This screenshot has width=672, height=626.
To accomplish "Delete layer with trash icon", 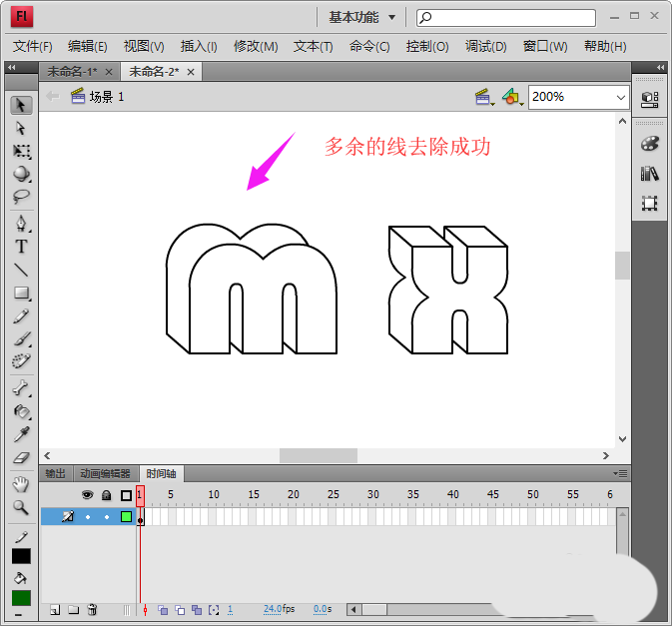I will pyautogui.click(x=92, y=609).
